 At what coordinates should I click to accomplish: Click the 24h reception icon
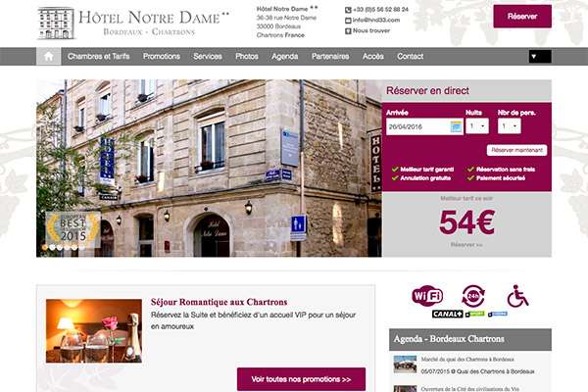click(473, 296)
